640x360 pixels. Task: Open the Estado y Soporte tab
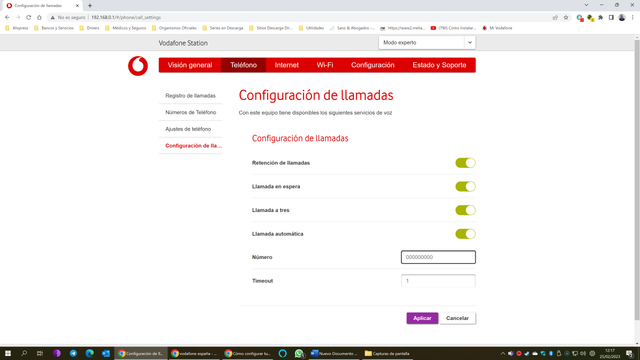(x=439, y=65)
